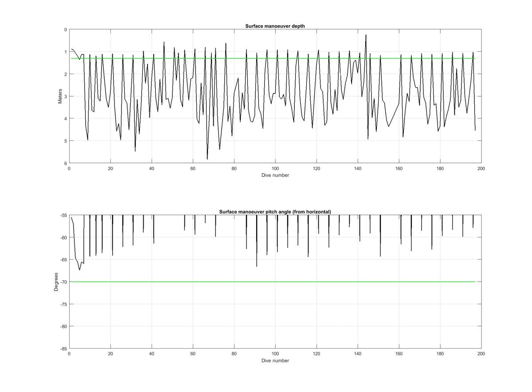The height and width of the screenshot is (392, 532).
Task: Click the '200' x-axis tick of the depth plot
Action: click(481, 168)
